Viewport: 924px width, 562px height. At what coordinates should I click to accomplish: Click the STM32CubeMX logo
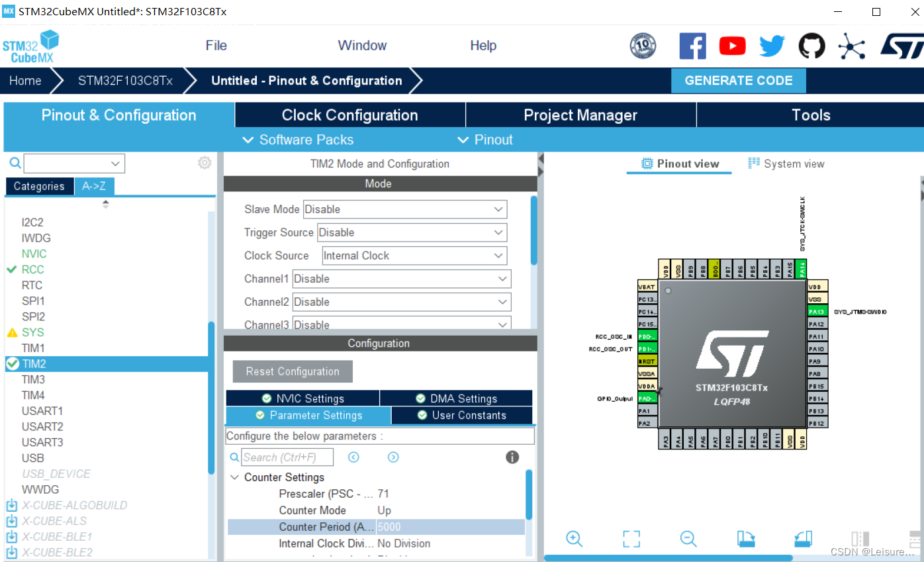point(30,47)
